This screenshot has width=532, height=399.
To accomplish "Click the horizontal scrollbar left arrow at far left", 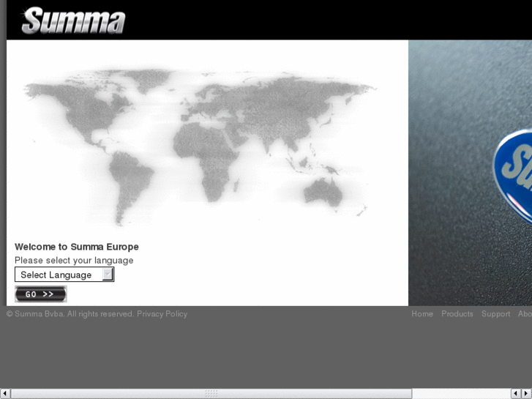I will (4, 394).
